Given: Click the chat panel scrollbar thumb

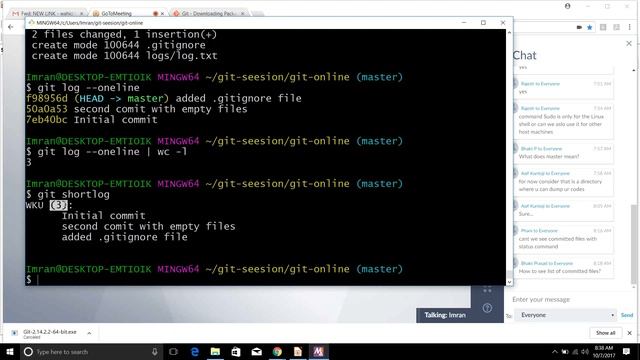Looking at the screenshot, I should (634, 243).
